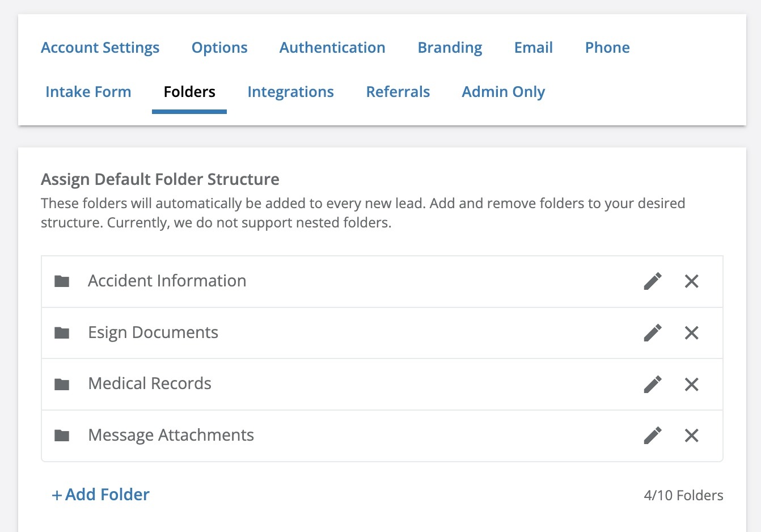Delete the Message Attachments folder

[691, 436]
